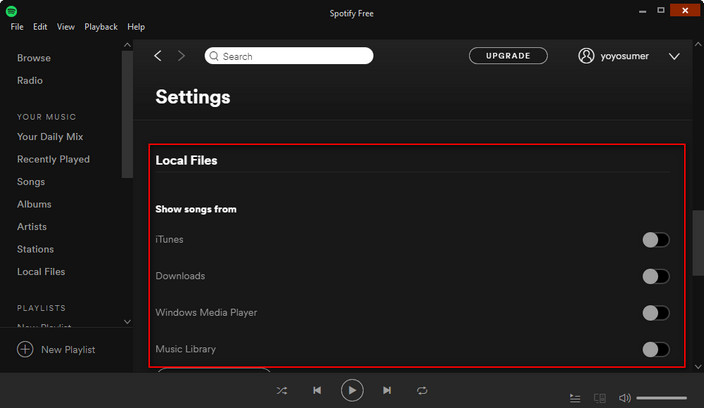Open Albums in Your Music
This screenshot has width=704, height=408.
coord(34,204)
